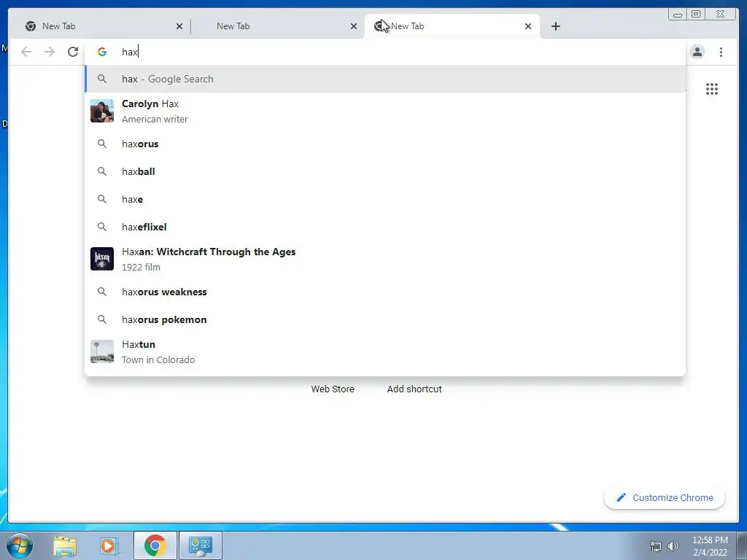Click the browser back arrow
Viewport: 747px width, 560px height.
26,52
